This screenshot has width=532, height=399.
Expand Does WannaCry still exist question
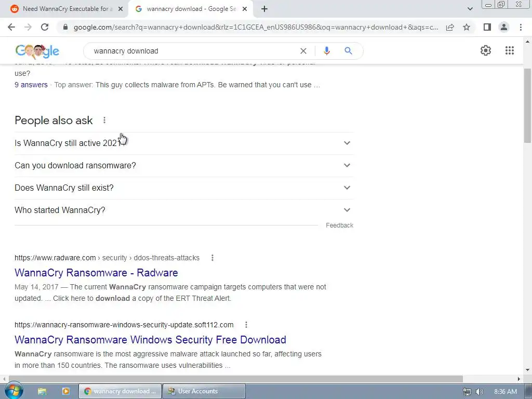point(184,188)
